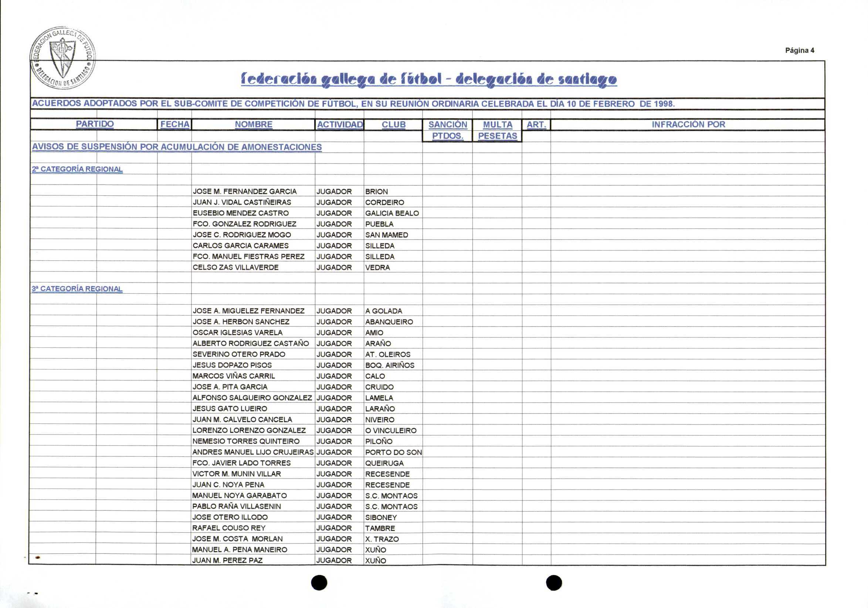Click the NOMBRE column header
This screenshot has height=608, width=868.
[253, 124]
